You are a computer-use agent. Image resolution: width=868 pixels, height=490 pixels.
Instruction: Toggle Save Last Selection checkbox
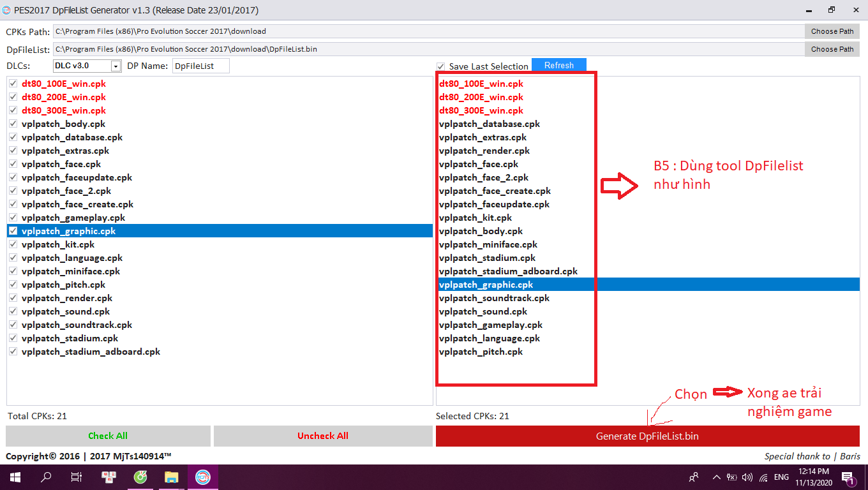440,66
